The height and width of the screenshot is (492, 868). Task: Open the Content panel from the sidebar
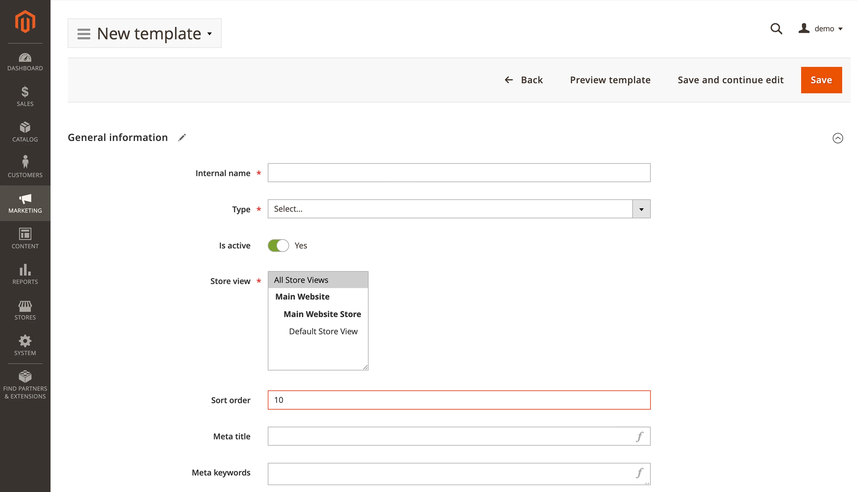pyautogui.click(x=25, y=239)
